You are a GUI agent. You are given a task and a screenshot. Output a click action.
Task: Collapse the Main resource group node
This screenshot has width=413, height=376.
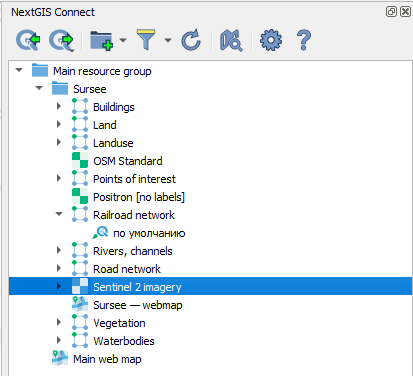[19, 70]
